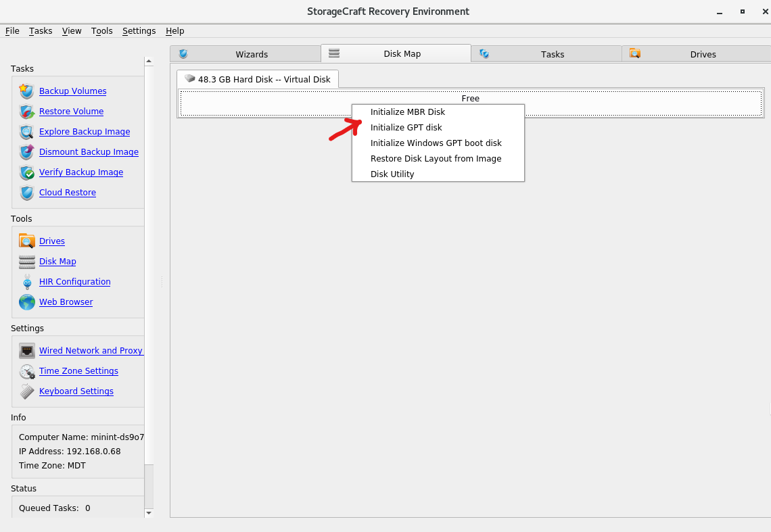Click the Restore Volume shield icon
The width and height of the screenshot is (771, 532).
(x=26, y=112)
